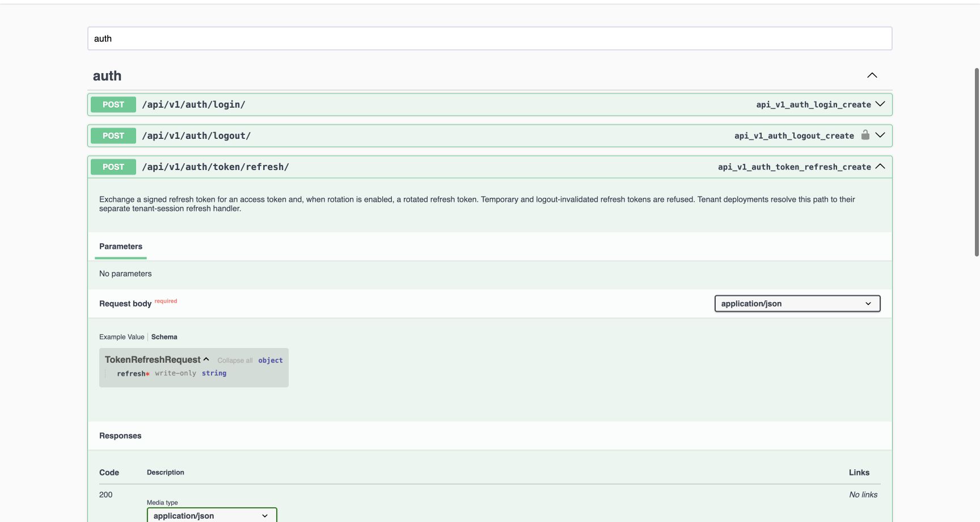The height and width of the screenshot is (522, 980).
Task: Click the Code column header
Action: coord(109,473)
